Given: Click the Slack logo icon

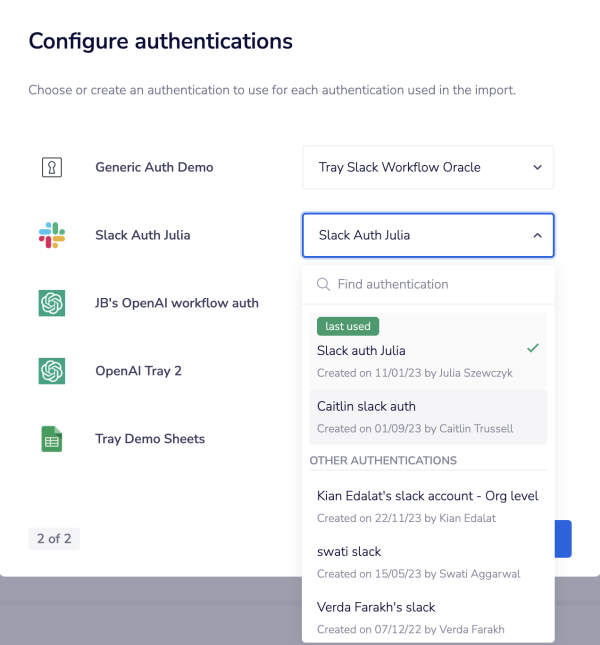Looking at the screenshot, I should [52, 235].
